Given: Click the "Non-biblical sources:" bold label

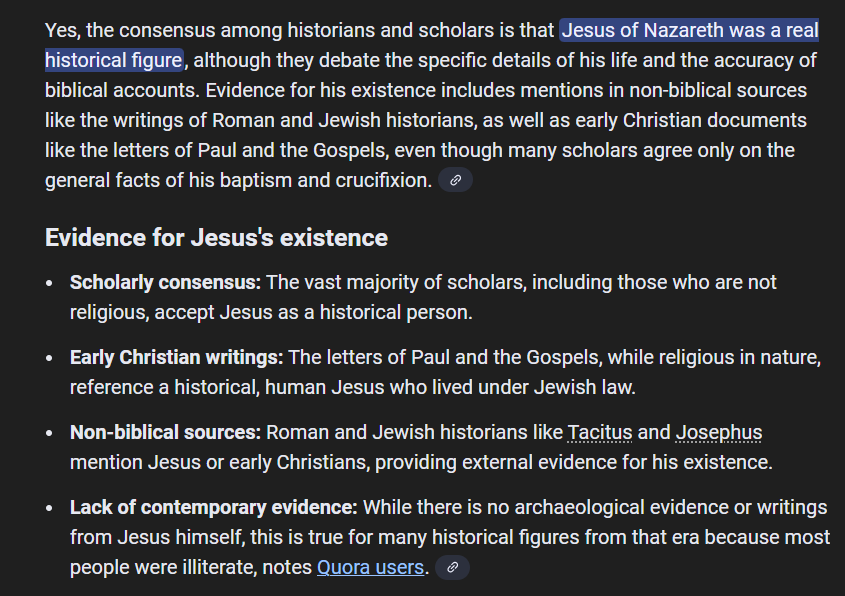Looking at the screenshot, I should tap(165, 433).
